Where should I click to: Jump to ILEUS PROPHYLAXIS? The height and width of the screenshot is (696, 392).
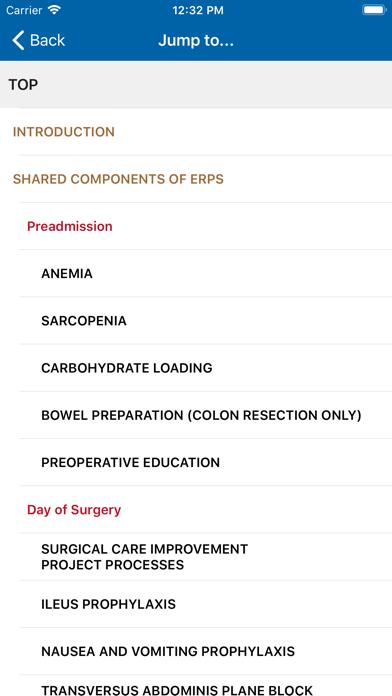pos(196,604)
